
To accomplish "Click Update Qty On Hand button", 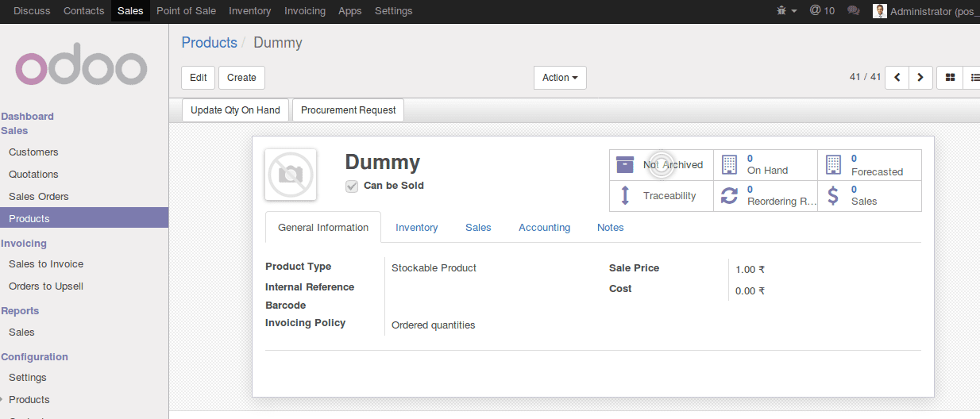I will (x=235, y=110).
